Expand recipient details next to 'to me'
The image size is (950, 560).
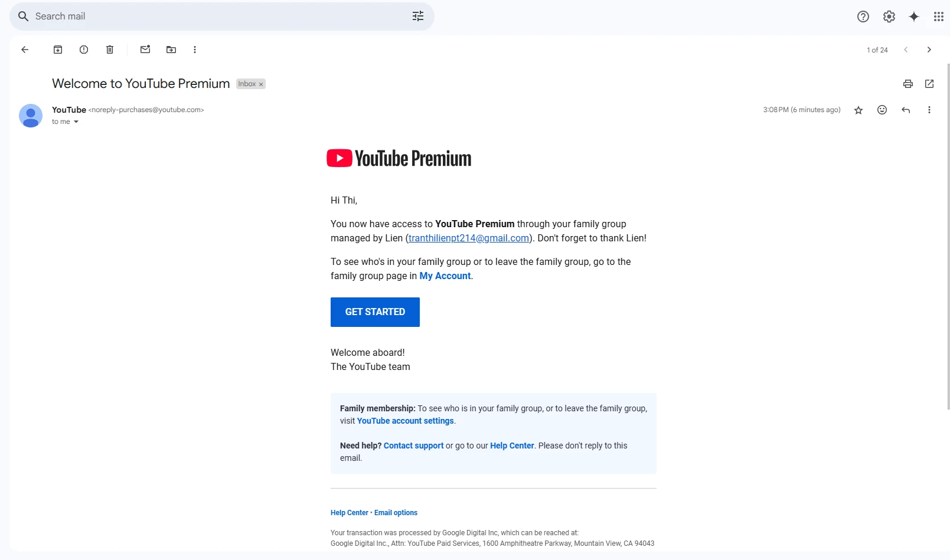point(76,122)
